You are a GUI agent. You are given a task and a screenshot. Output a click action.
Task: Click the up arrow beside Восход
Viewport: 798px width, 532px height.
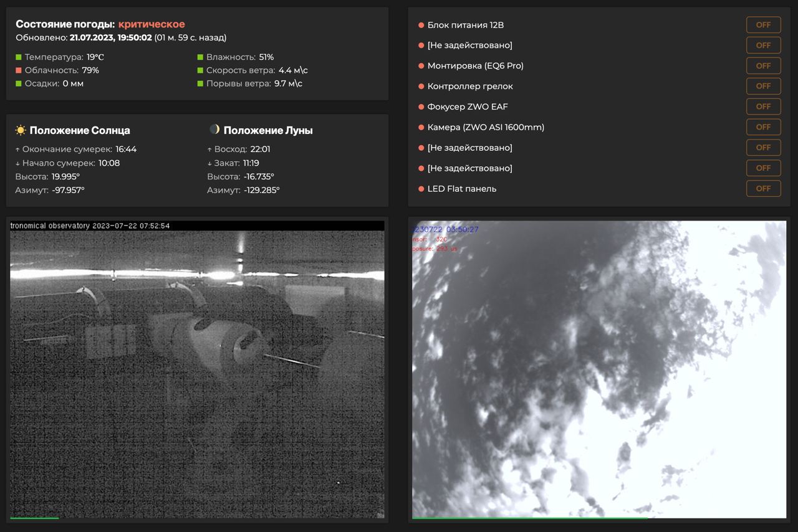click(x=209, y=150)
